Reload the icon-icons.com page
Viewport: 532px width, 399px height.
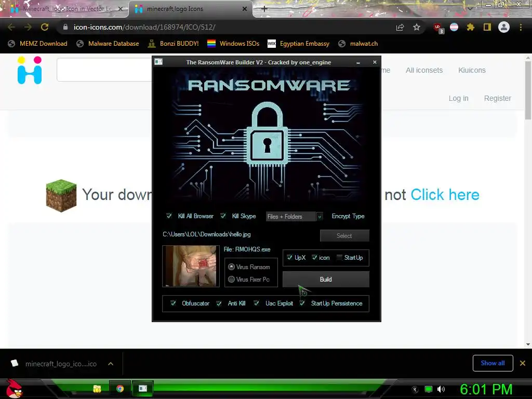(45, 27)
